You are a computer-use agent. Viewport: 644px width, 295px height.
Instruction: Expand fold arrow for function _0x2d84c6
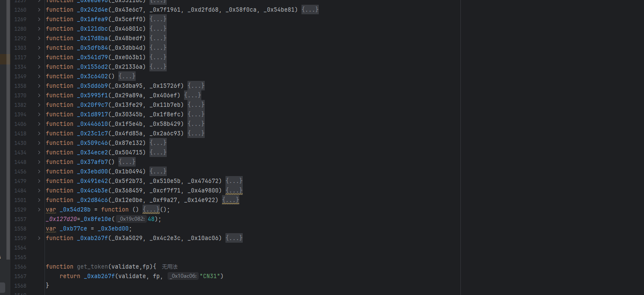(x=39, y=200)
